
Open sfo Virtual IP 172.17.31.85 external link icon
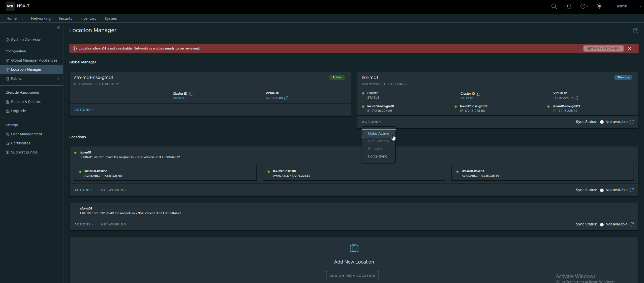(286, 98)
